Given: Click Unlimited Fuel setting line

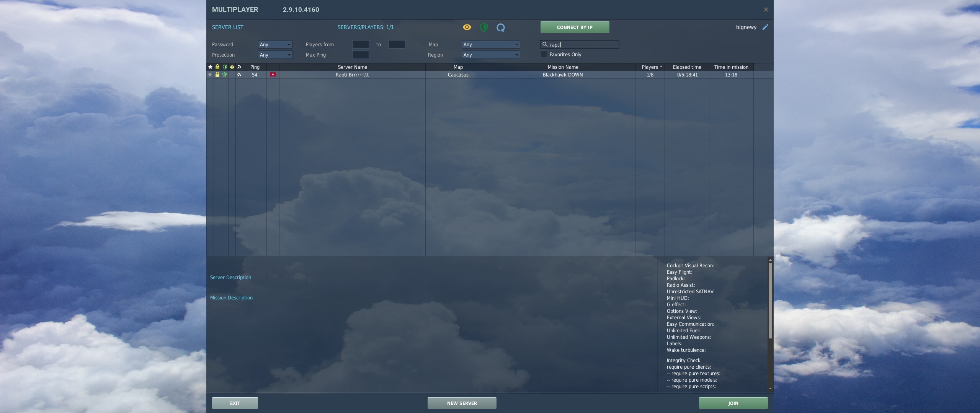Looking at the screenshot, I should 683,330.
